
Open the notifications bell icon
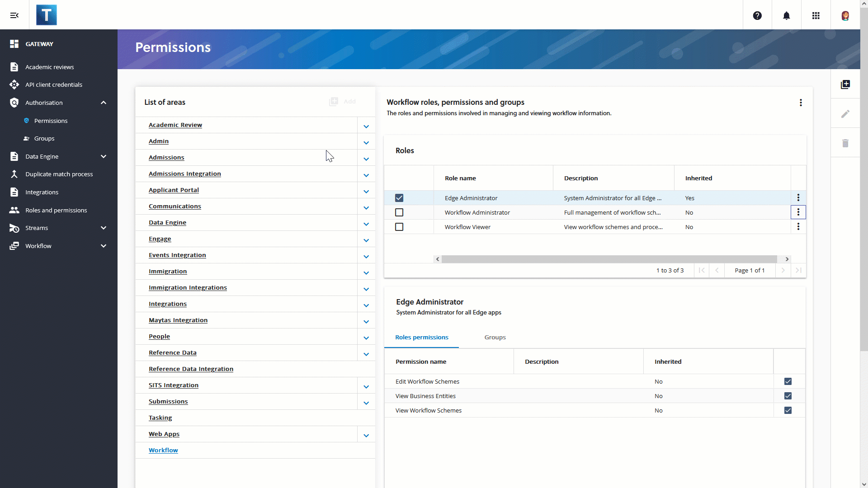click(x=786, y=15)
